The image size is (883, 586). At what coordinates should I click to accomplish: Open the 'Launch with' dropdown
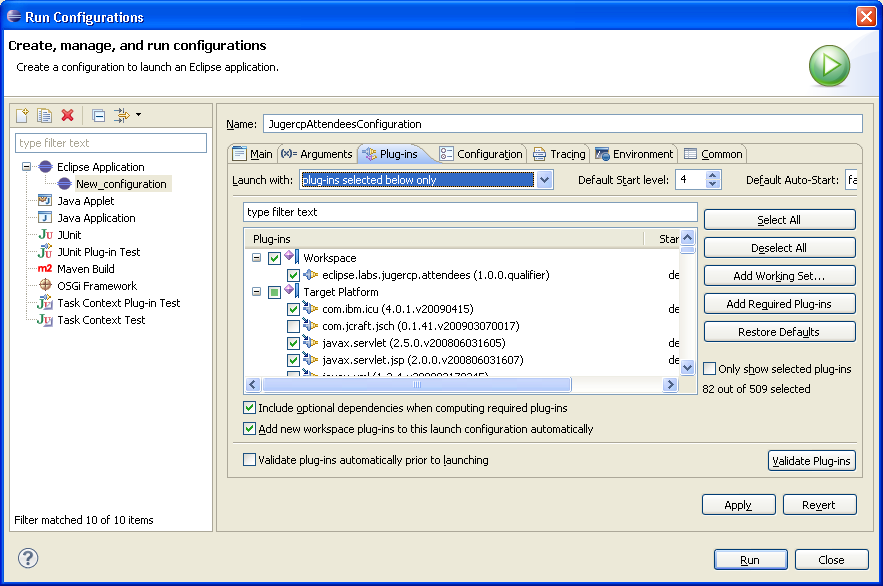click(x=546, y=179)
